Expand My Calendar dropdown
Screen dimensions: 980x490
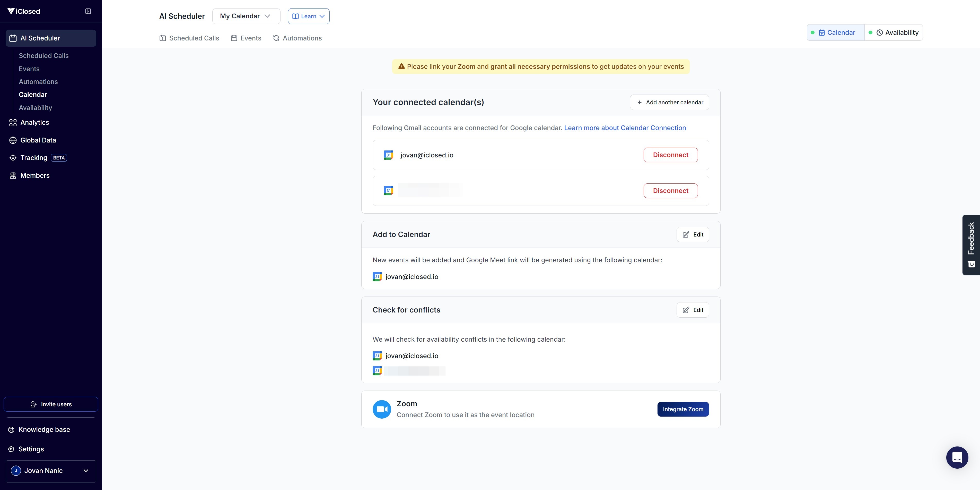246,16
